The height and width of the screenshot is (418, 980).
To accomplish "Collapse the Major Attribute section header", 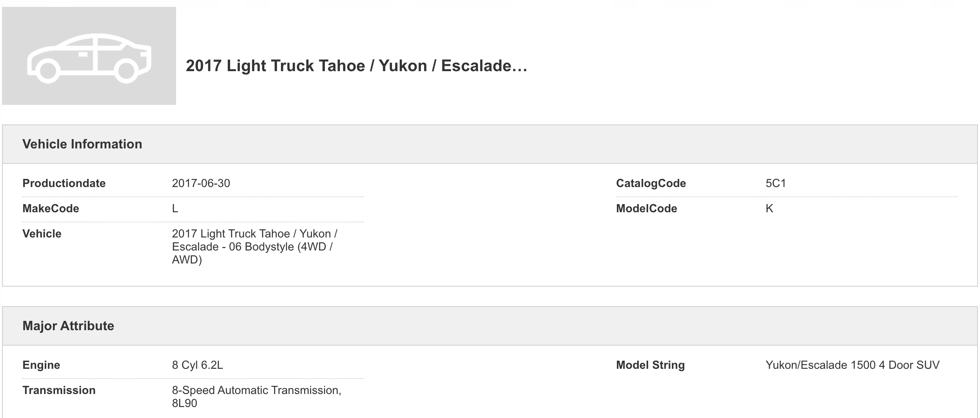I will click(x=68, y=326).
